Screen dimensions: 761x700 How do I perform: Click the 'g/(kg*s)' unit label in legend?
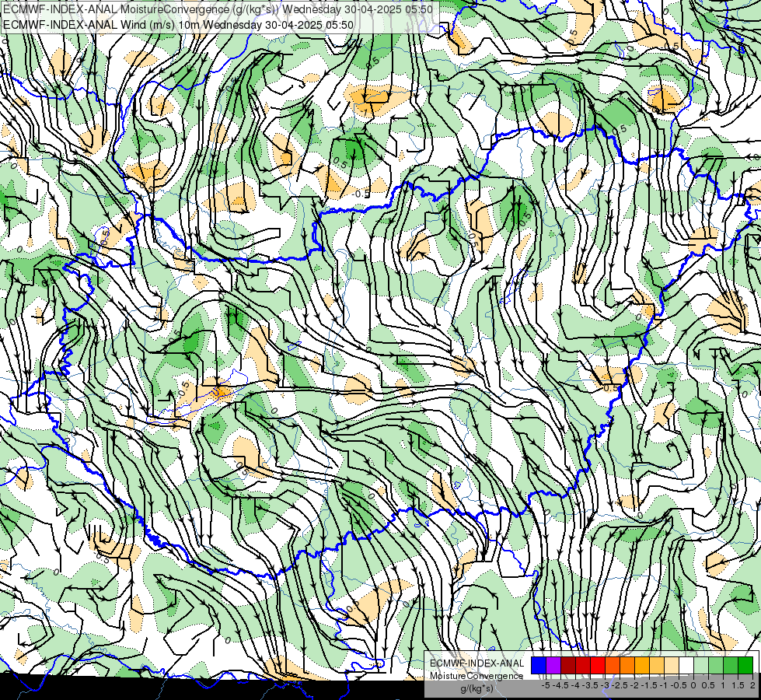476,688
